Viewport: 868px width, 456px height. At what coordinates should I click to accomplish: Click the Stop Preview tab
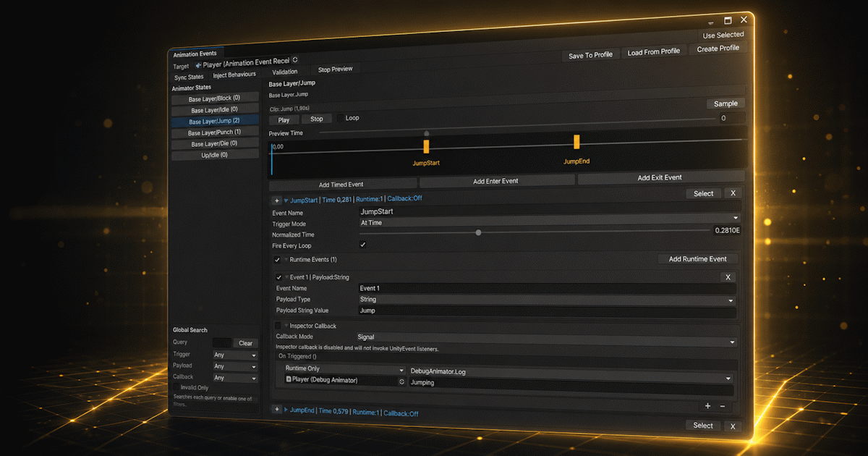(336, 69)
